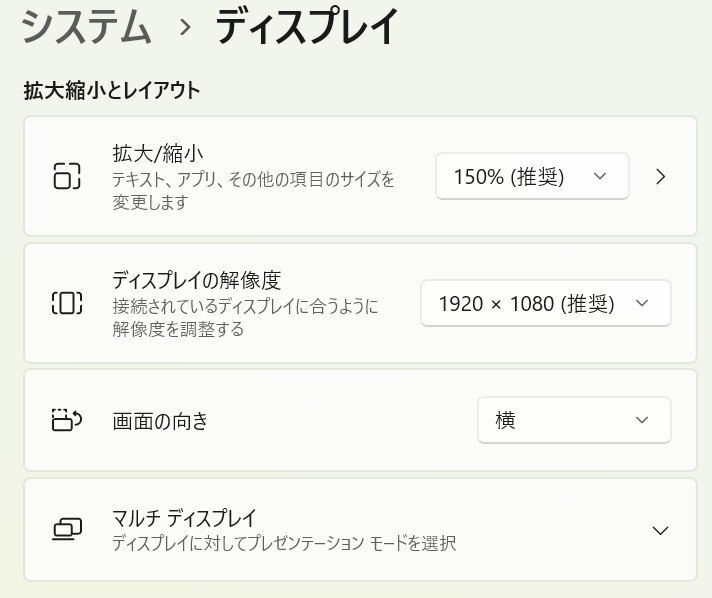
Task: Go back to システム in the breadcrumb
Action: (x=86, y=27)
